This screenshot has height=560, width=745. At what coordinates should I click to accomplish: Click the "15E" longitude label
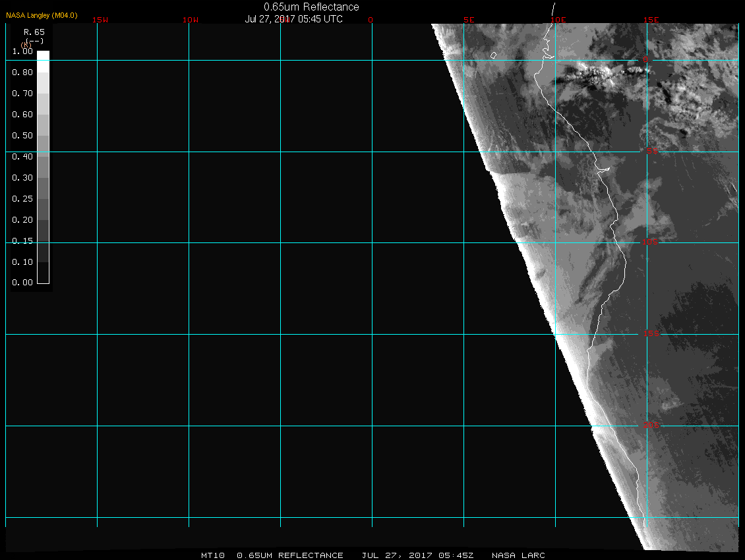pyautogui.click(x=651, y=20)
